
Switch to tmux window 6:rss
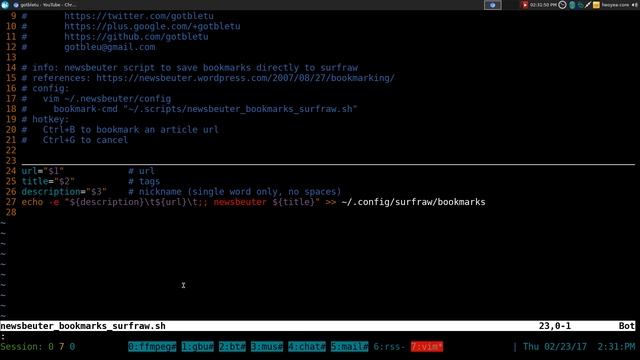pyautogui.click(x=389, y=347)
